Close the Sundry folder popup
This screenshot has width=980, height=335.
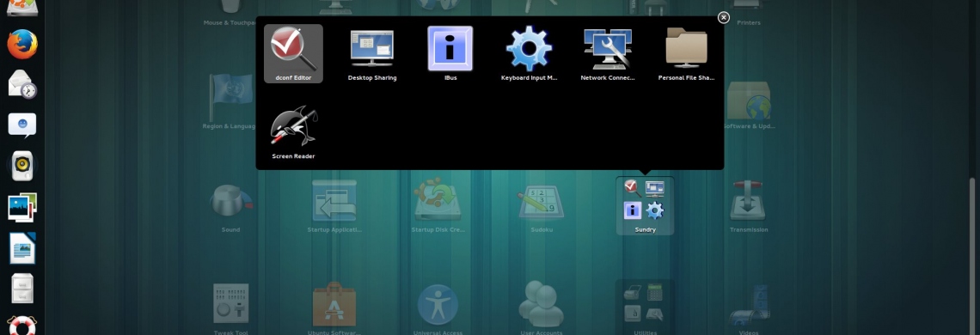pyautogui.click(x=724, y=17)
